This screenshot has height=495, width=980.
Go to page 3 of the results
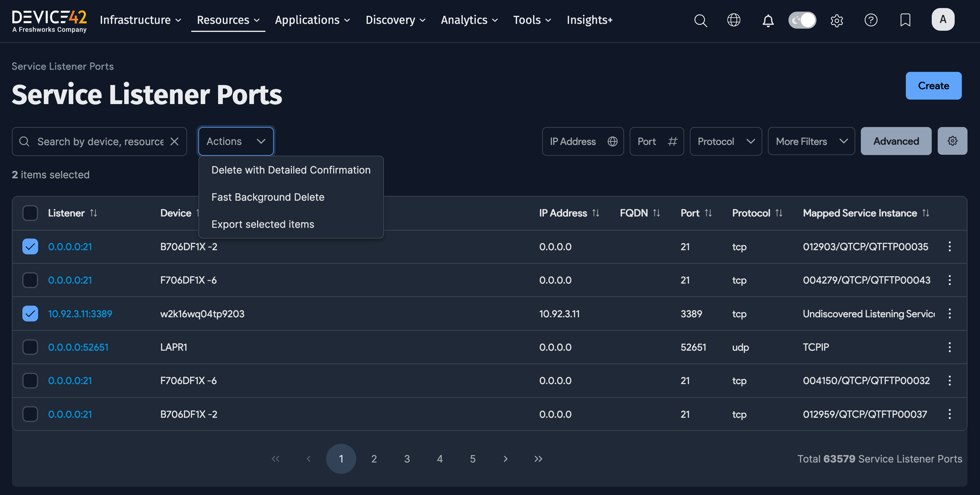click(x=407, y=458)
